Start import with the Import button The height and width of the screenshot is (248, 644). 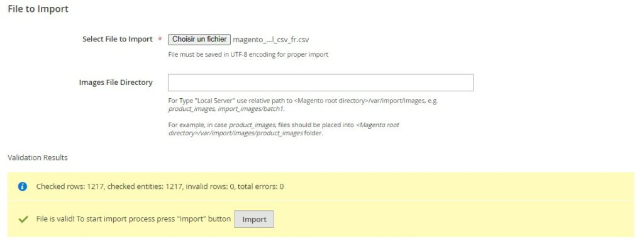(x=254, y=219)
